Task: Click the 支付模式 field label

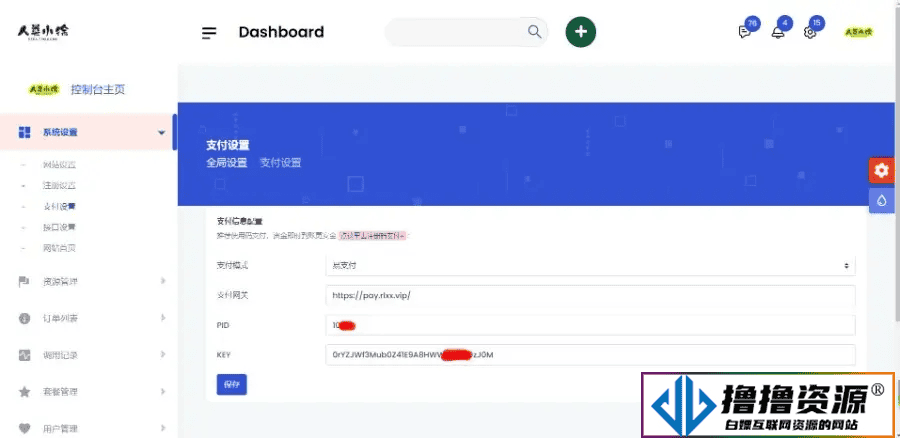Action: 232,265
